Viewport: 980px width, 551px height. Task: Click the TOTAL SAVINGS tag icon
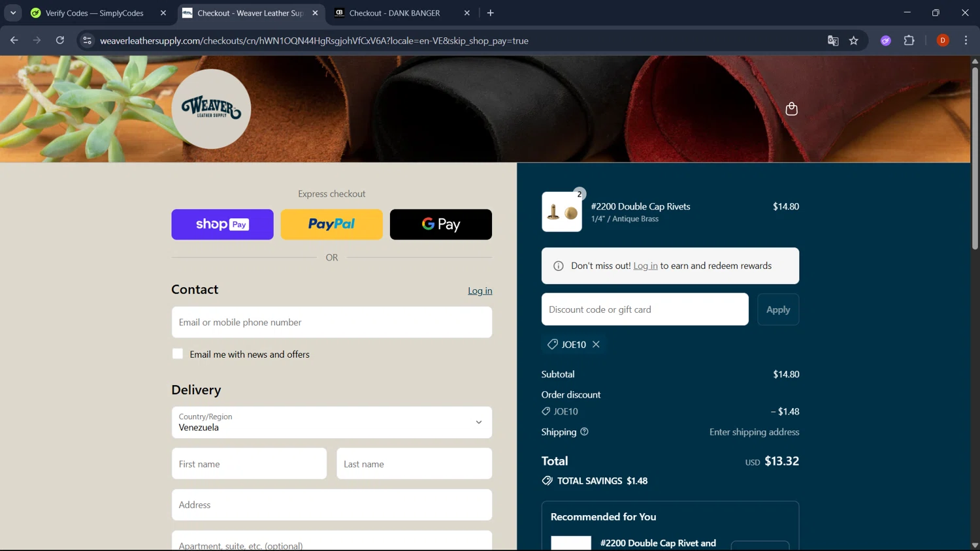pos(547,480)
